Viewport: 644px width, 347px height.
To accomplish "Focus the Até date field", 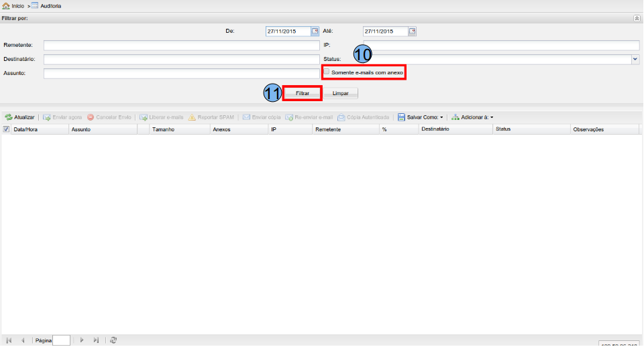I will click(x=386, y=31).
